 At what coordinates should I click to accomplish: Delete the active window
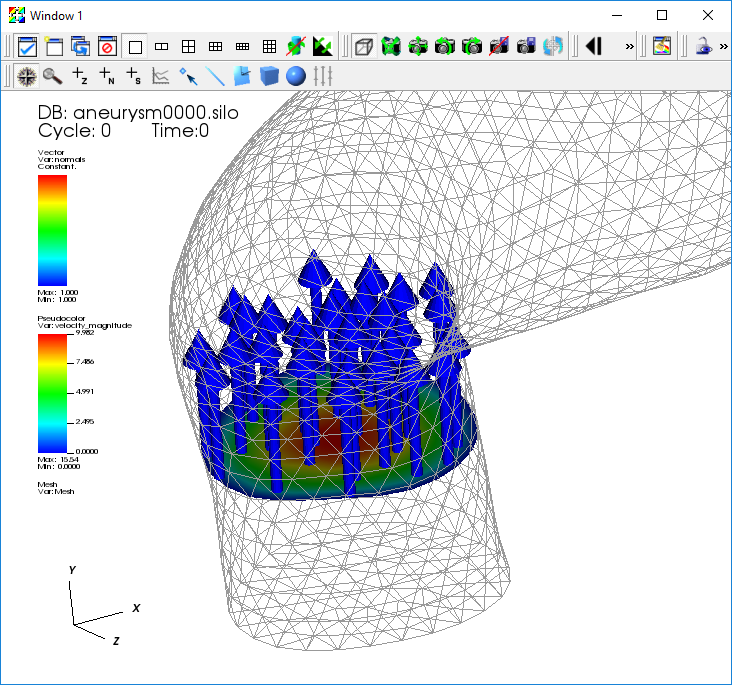click(108, 47)
